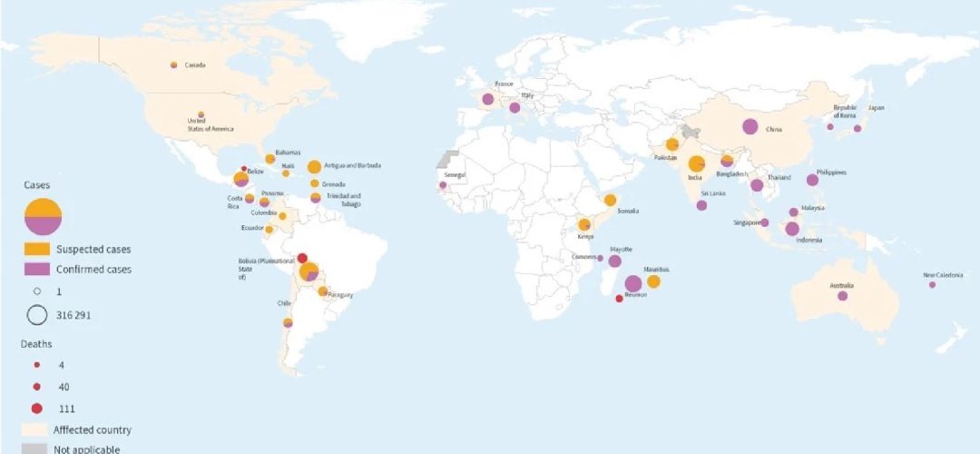Select the Panama case marker

[264, 202]
